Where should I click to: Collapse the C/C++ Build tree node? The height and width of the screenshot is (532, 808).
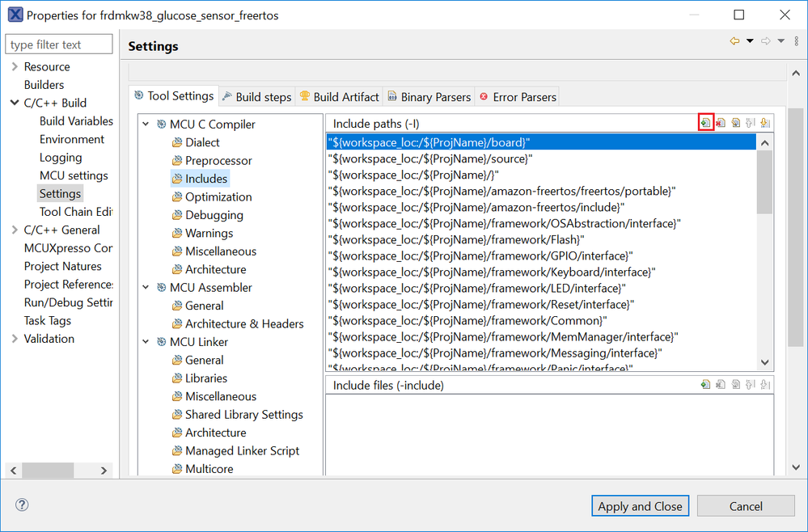pos(15,103)
